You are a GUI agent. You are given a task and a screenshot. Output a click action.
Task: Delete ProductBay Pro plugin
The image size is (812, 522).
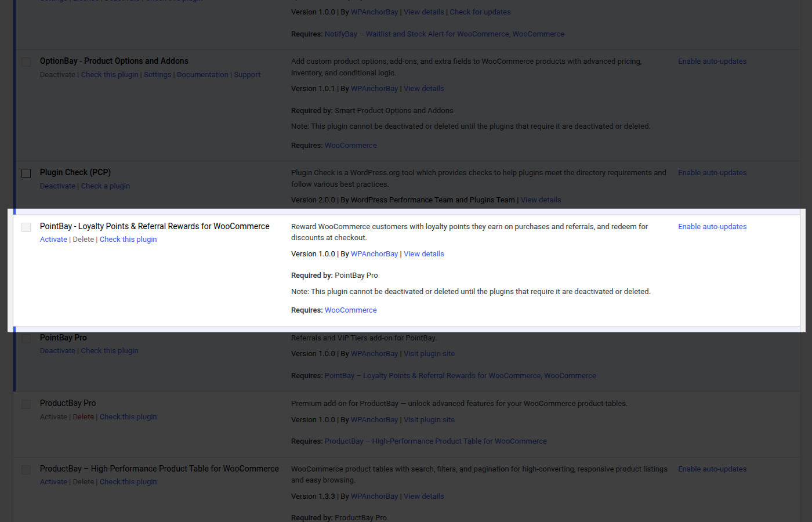click(x=84, y=417)
